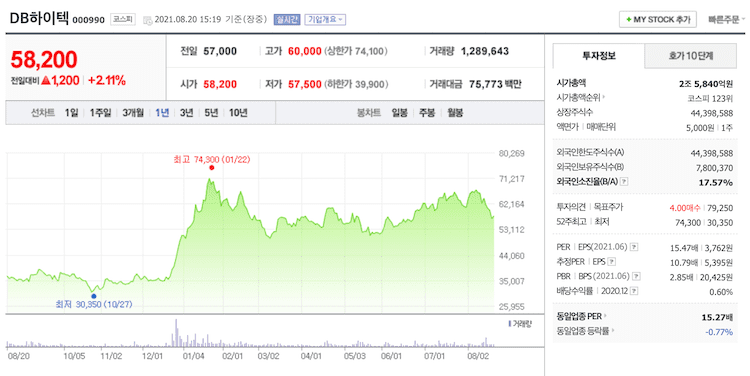Click the +2.11% change rate

[x=107, y=80]
